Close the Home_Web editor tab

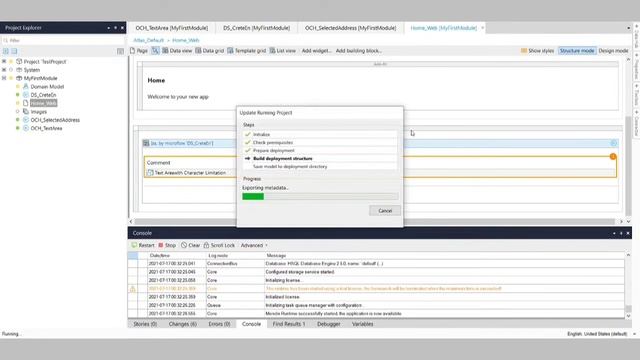(482, 28)
